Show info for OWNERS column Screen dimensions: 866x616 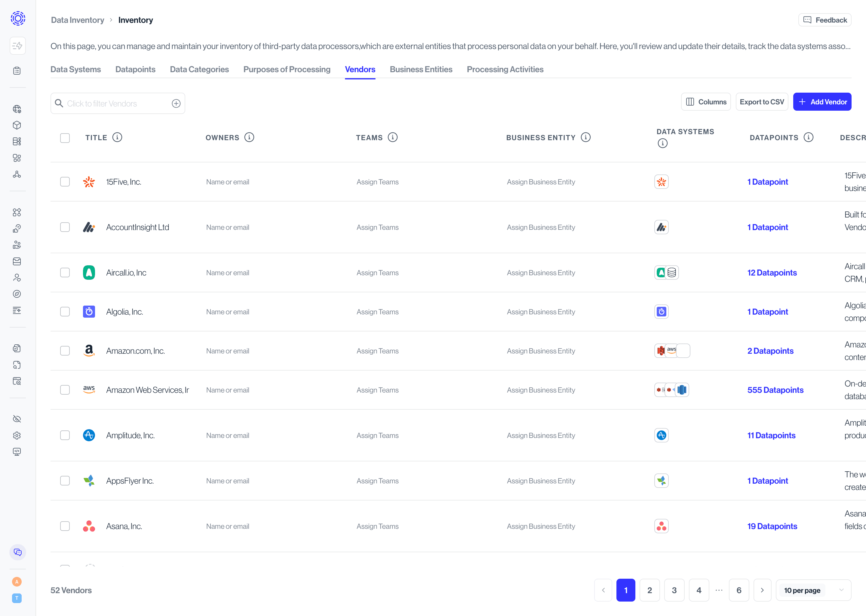[249, 137]
